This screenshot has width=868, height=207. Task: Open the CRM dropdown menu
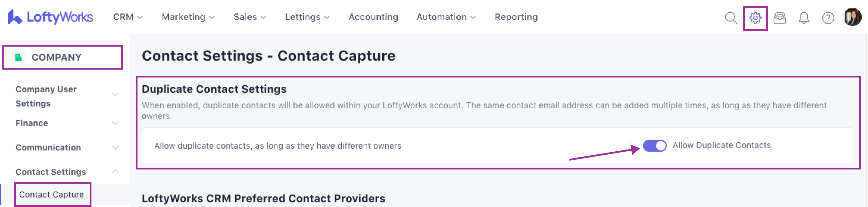click(x=128, y=17)
